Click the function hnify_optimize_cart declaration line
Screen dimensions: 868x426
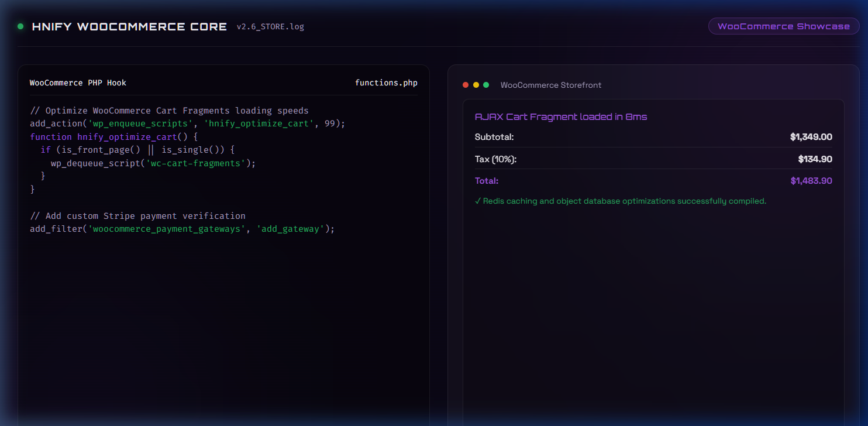114,137
